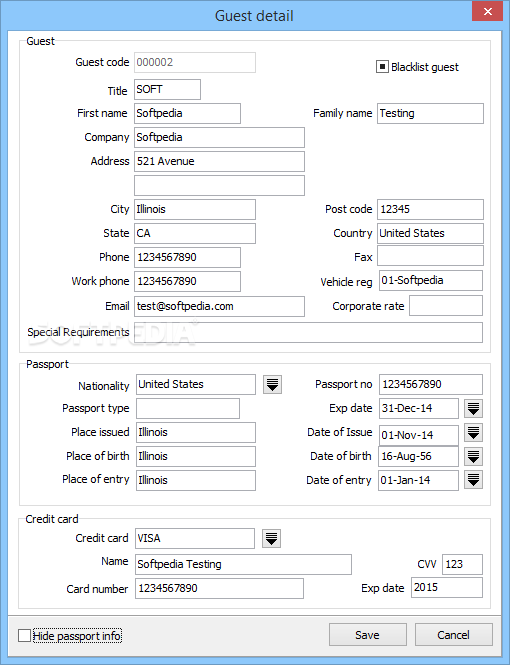Click the Phone number field
Viewport: 510px width, 665px height.
tap(187, 257)
